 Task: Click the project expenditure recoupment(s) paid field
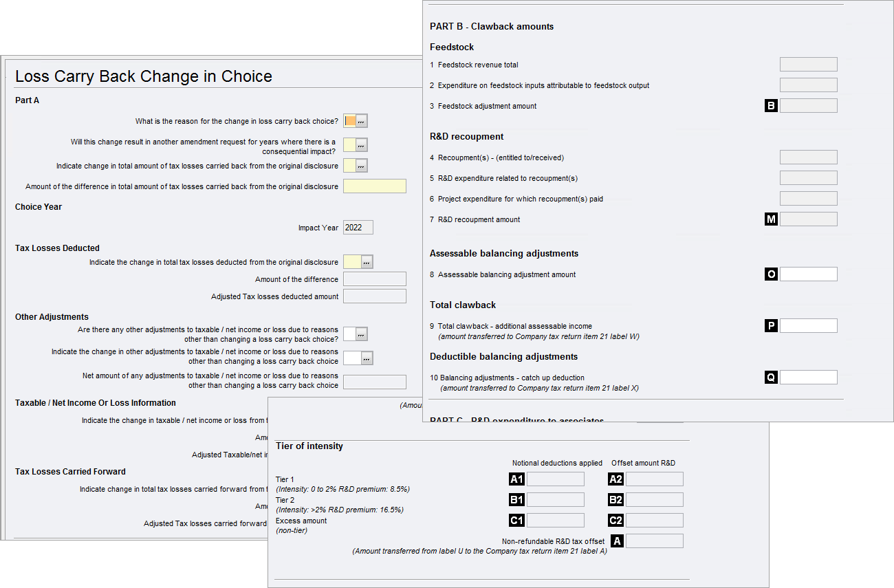[x=809, y=199]
